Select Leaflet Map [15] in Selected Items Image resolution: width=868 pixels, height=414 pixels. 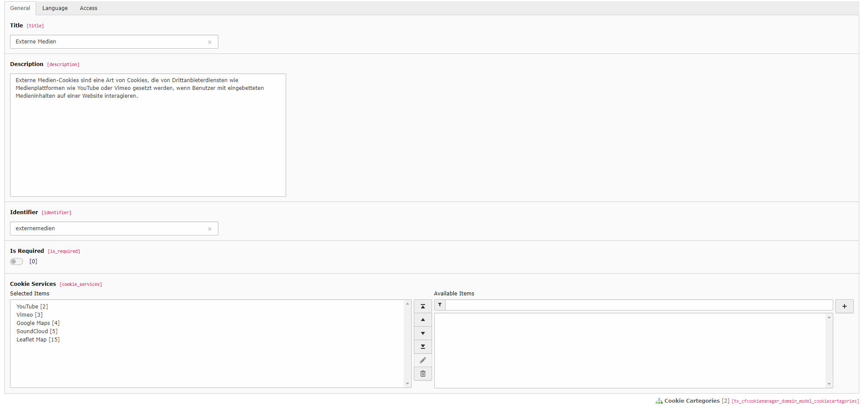(38, 340)
